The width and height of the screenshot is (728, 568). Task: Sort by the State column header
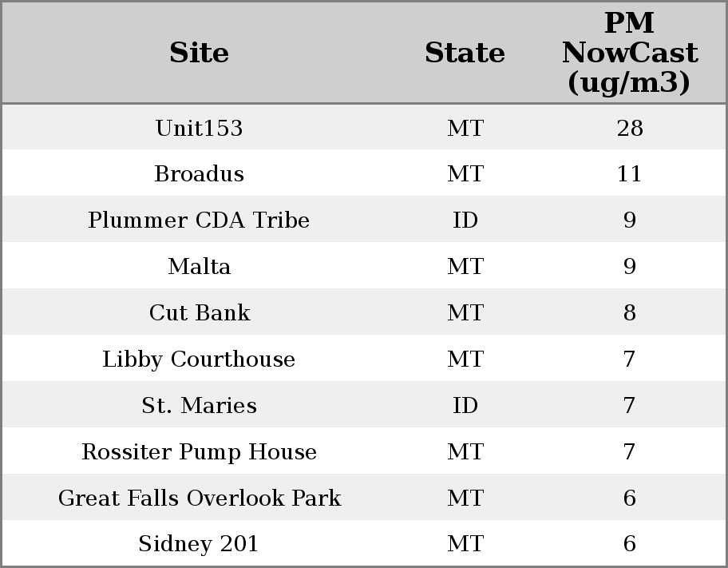click(x=465, y=54)
